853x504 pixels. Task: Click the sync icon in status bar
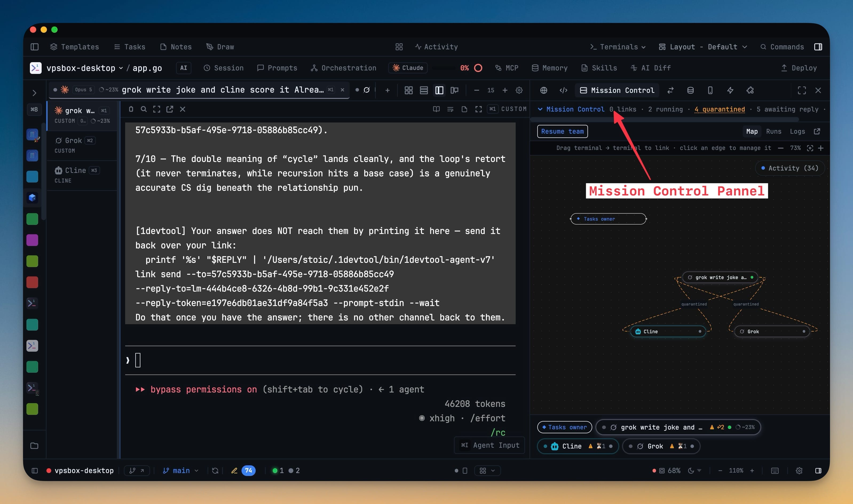(x=215, y=471)
